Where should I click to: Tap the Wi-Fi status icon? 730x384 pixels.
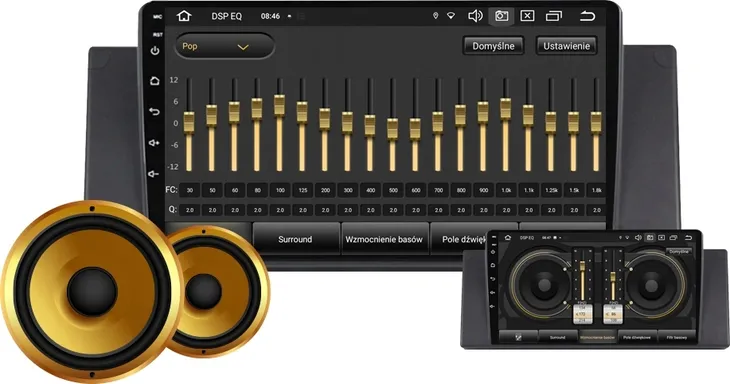(451, 16)
